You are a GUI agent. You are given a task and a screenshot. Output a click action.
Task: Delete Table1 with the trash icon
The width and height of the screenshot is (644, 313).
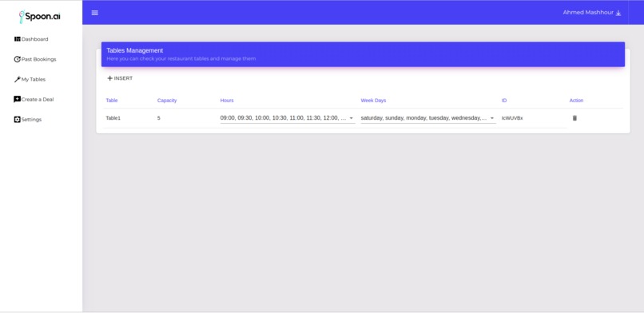pos(574,118)
